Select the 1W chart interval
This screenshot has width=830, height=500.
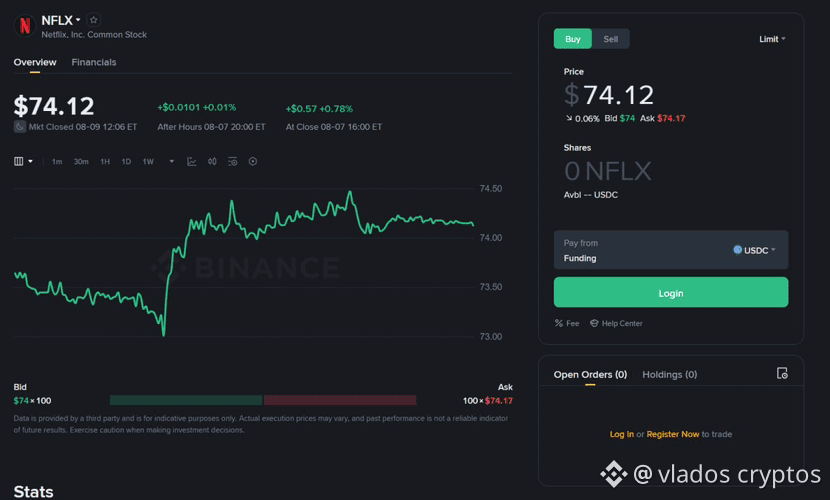coord(148,161)
